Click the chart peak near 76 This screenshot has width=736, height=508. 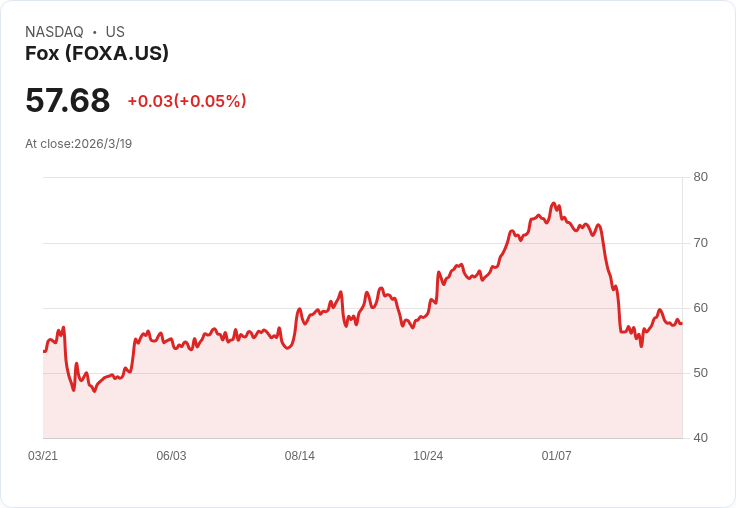coord(554,203)
